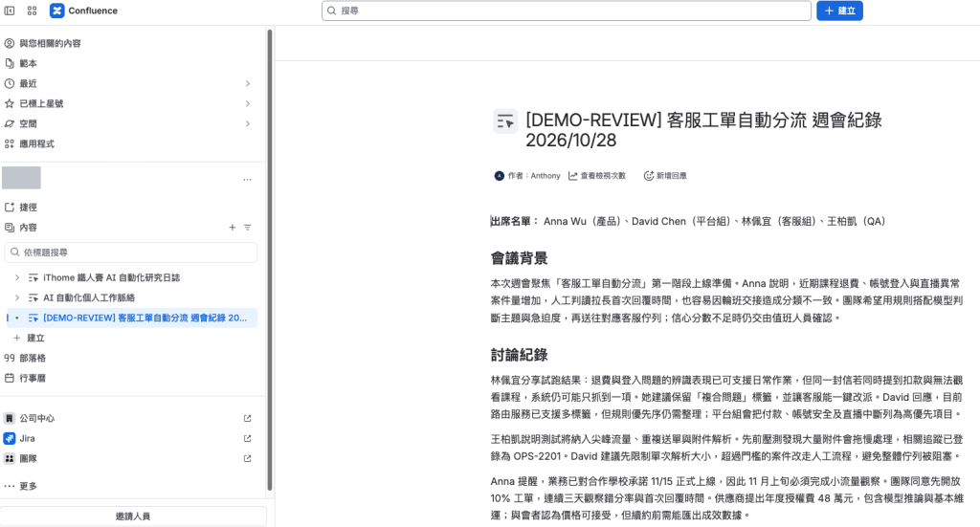
Task: Click the 部落格 quote icon
Action: click(x=10, y=358)
